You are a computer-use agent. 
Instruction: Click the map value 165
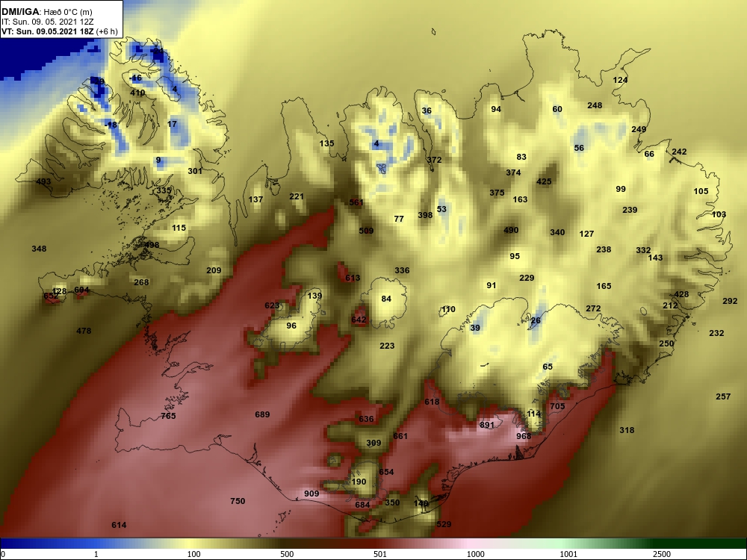tap(604, 286)
